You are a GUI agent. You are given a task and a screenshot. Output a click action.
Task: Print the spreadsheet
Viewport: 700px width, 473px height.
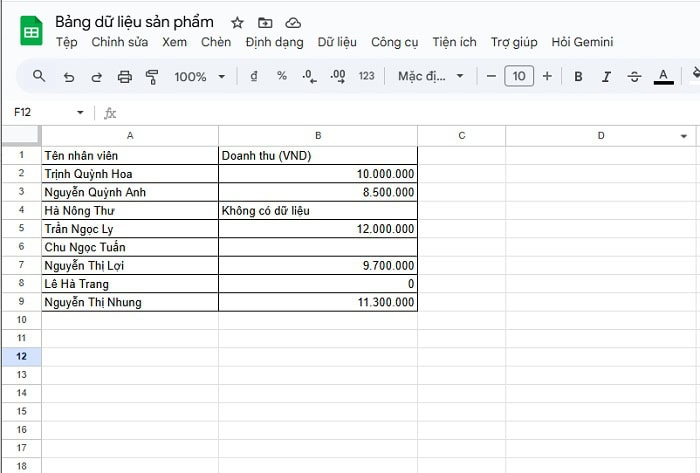click(x=125, y=77)
